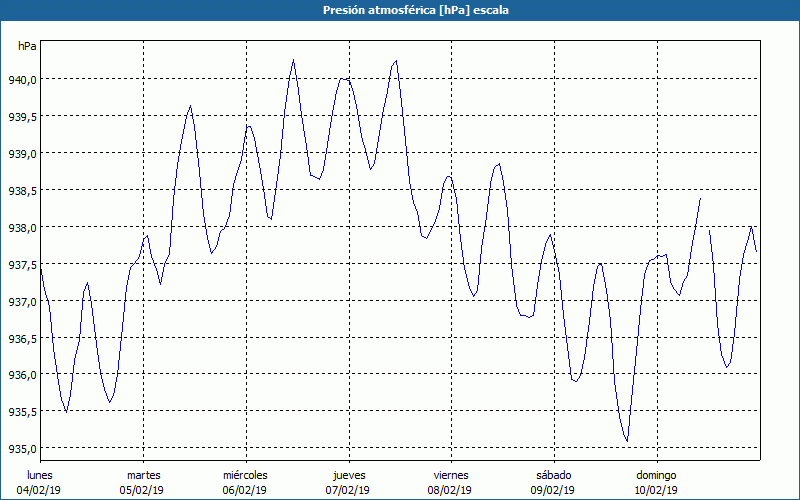Click the chart title 'Presión atmosférica [hPa] escala'
The width and height of the screenshot is (800, 500).
tap(416, 10)
